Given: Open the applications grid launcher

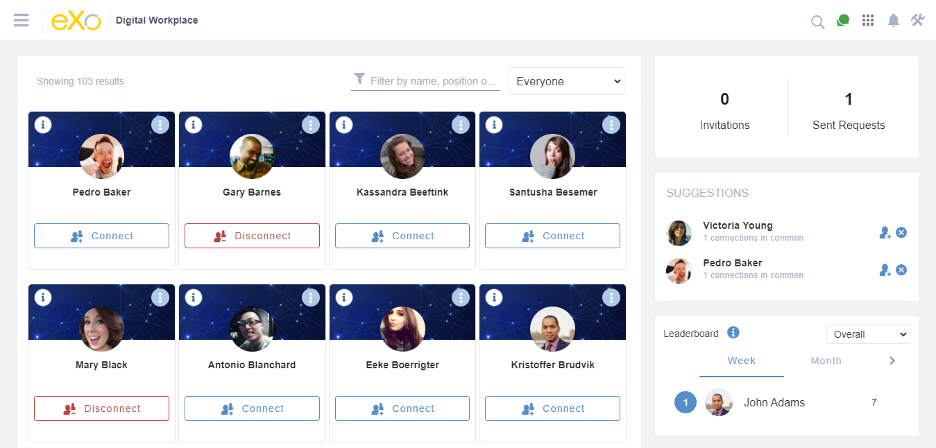Looking at the screenshot, I should (x=868, y=20).
